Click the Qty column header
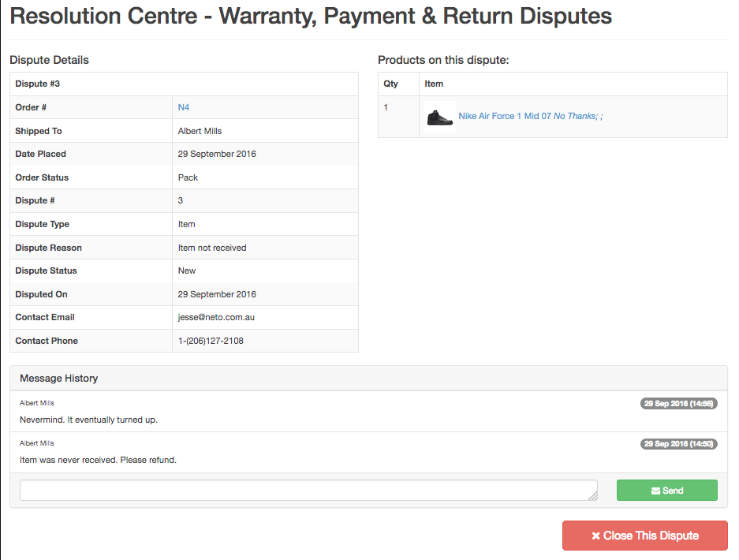Image resolution: width=739 pixels, height=560 pixels. (x=390, y=84)
